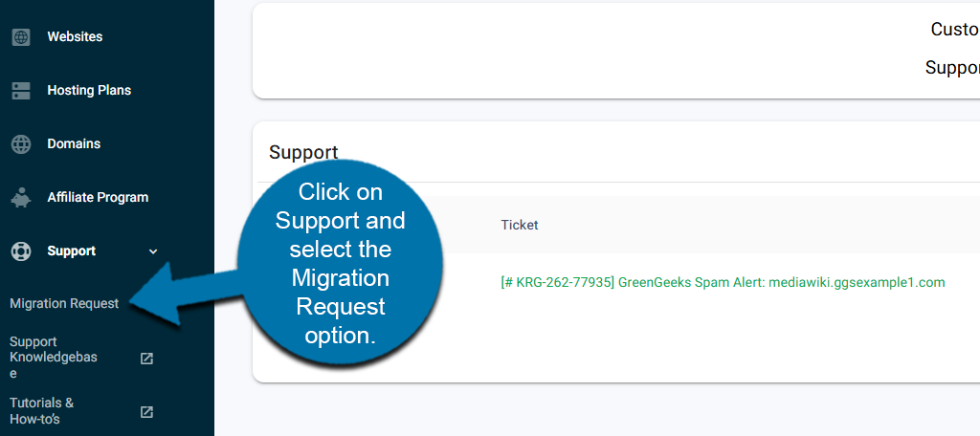
Task: Open the KRG-262-77935 spam alert ticket
Action: pos(723,282)
